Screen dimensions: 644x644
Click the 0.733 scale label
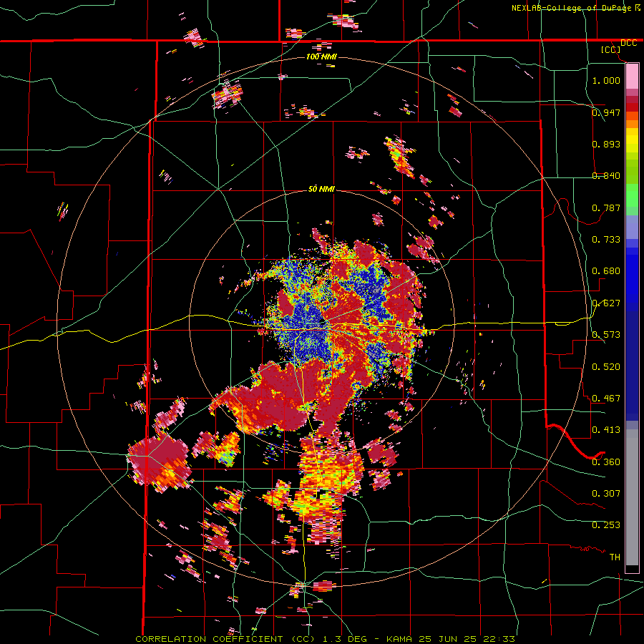click(x=606, y=239)
